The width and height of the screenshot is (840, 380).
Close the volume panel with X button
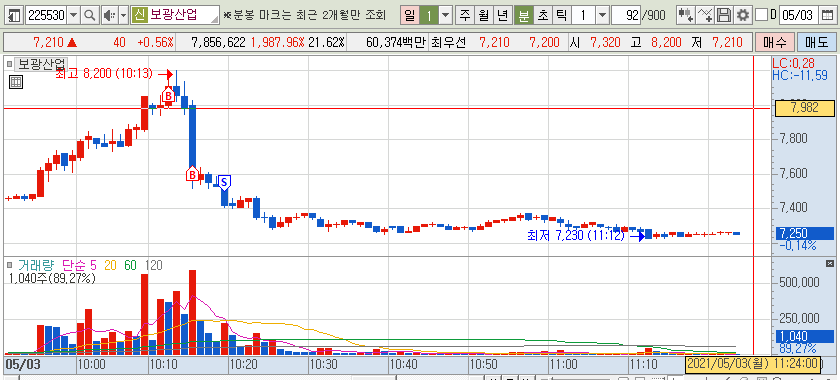(x=830, y=263)
